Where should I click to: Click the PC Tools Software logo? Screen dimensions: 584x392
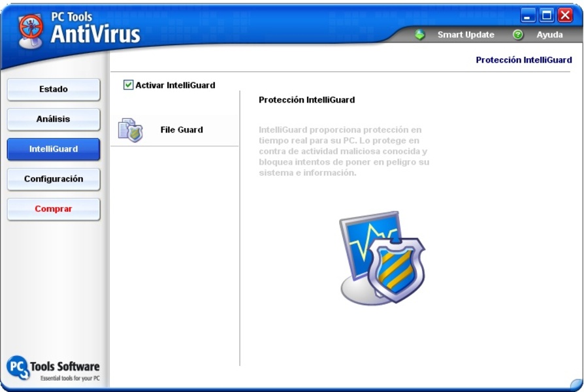click(54, 368)
